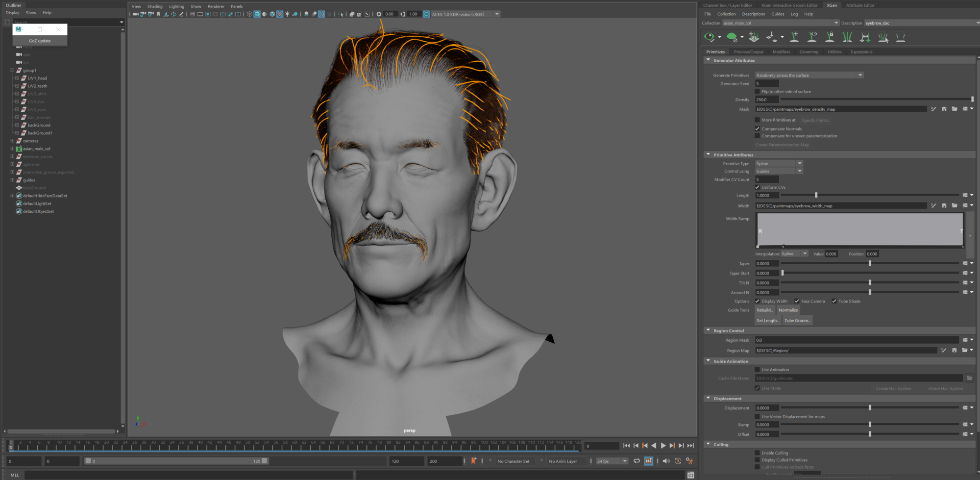Click the add guide icon in XGen toolbar
The image size is (980, 480).
click(x=794, y=37)
